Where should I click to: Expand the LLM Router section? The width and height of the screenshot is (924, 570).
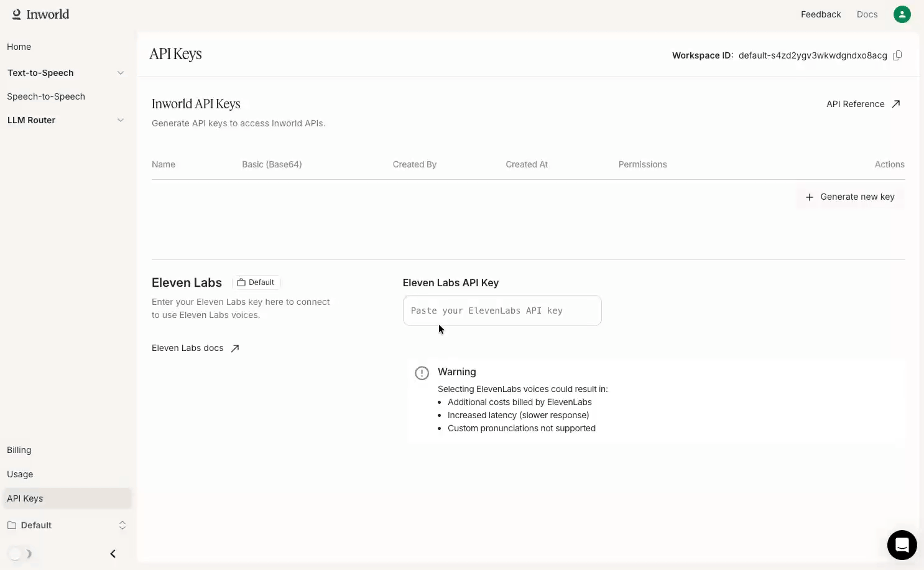click(66, 120)
